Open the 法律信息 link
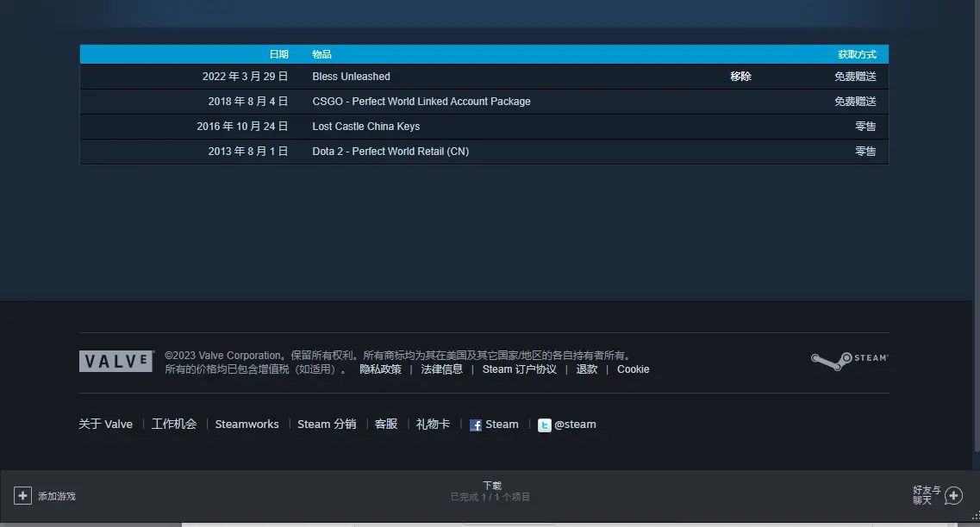Screen dimensions: 980x527 click(x=442, y=369)
